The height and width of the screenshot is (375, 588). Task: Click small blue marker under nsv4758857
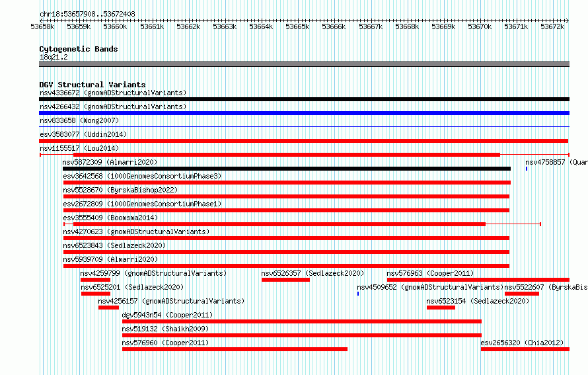pyautogui.click(x=527, y=169)
